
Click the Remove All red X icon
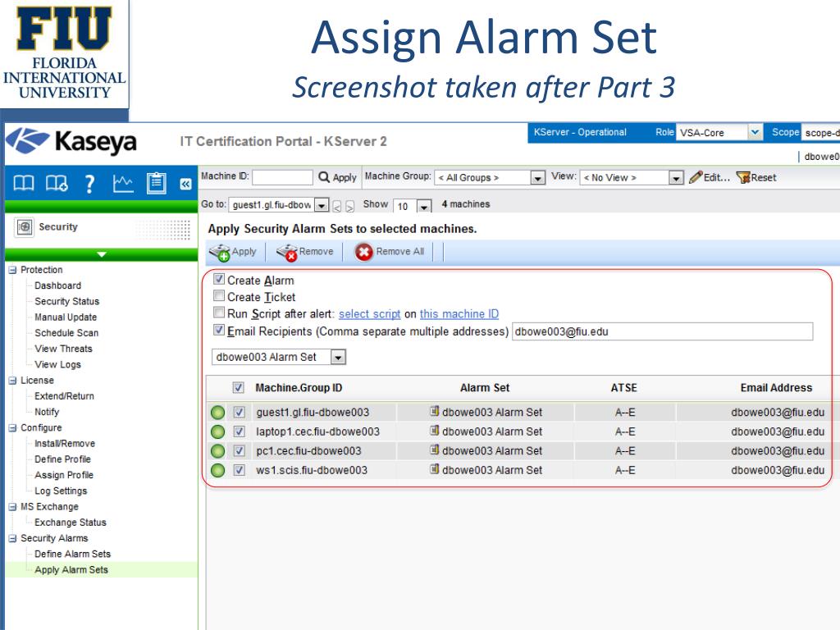pos(363,252)
